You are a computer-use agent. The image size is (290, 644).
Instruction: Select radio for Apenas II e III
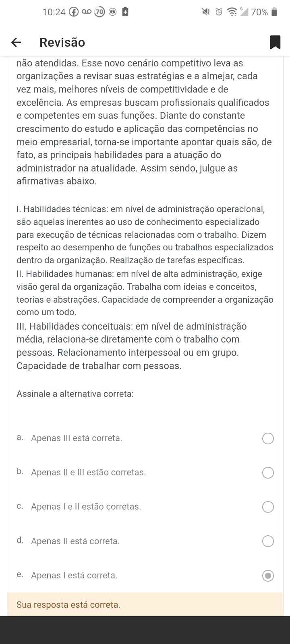click(268, 473)
